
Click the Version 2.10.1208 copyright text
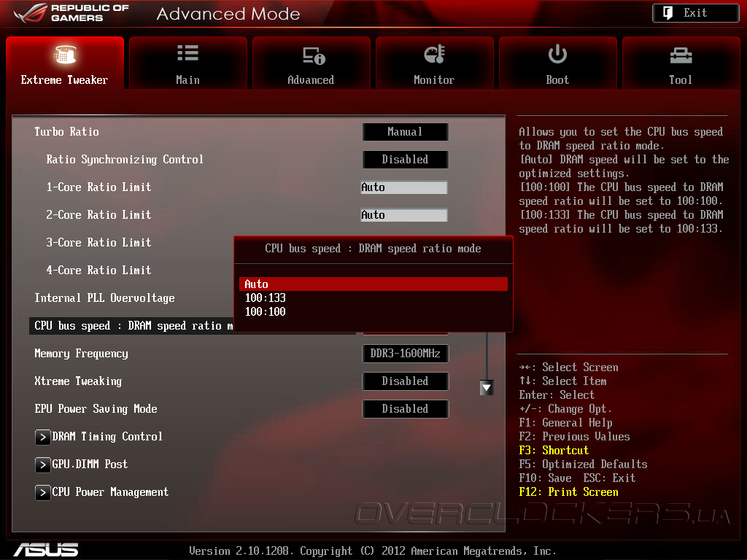click(373, 551)
